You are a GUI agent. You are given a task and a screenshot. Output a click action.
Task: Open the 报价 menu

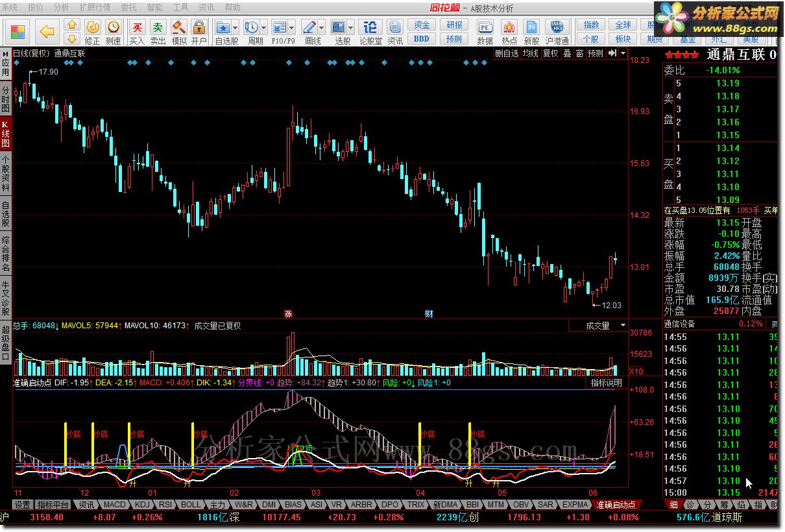36,8
